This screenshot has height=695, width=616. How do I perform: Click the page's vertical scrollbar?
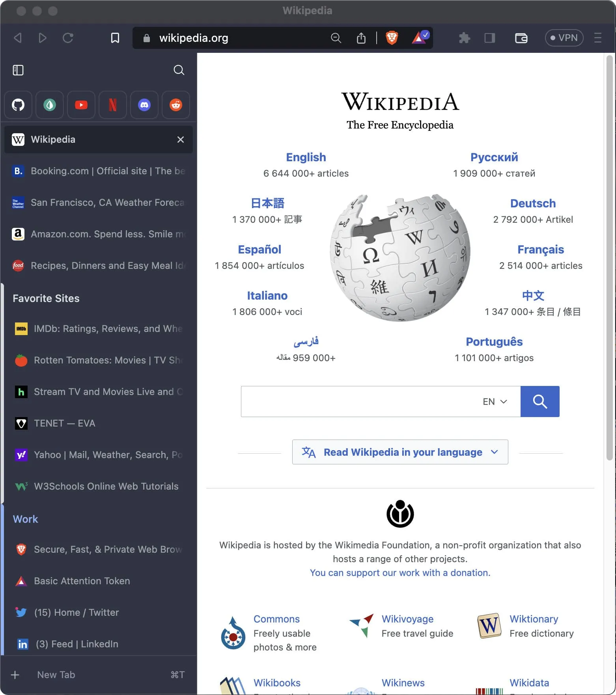[x=609, y=256]
